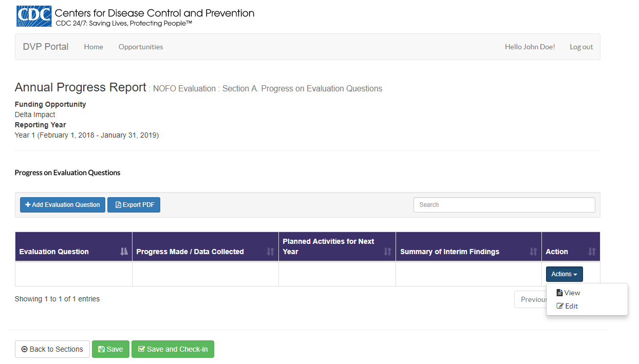Collapse the Actions dropdown button
639x364 pixels.
(x=564, y=274)
